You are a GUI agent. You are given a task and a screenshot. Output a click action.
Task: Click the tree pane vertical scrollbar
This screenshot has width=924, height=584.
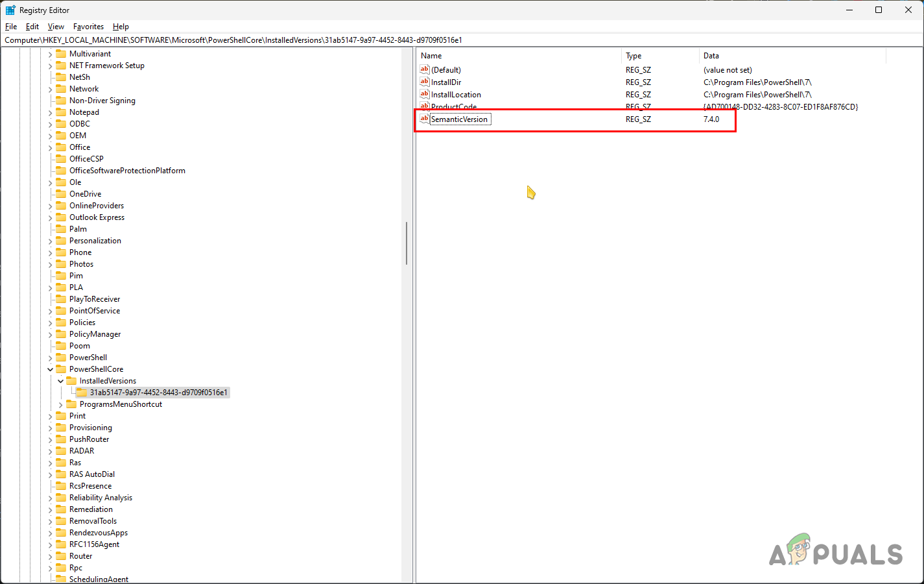click(407, 240)
